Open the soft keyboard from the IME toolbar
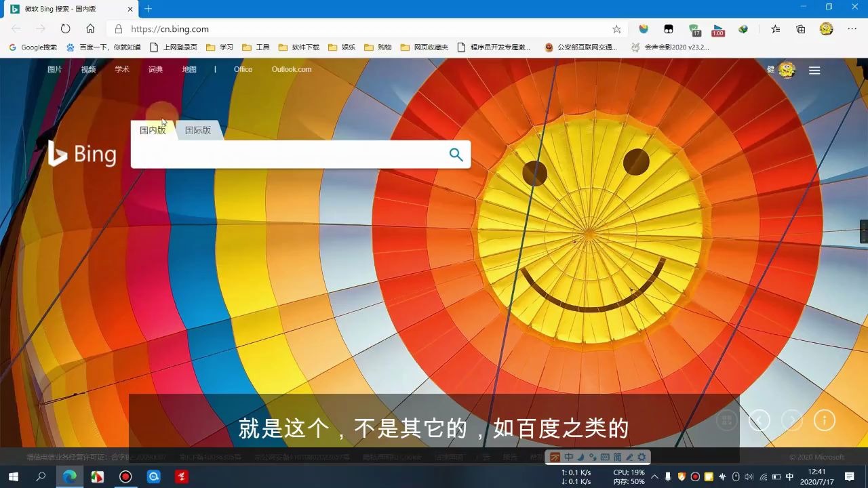 604,457
